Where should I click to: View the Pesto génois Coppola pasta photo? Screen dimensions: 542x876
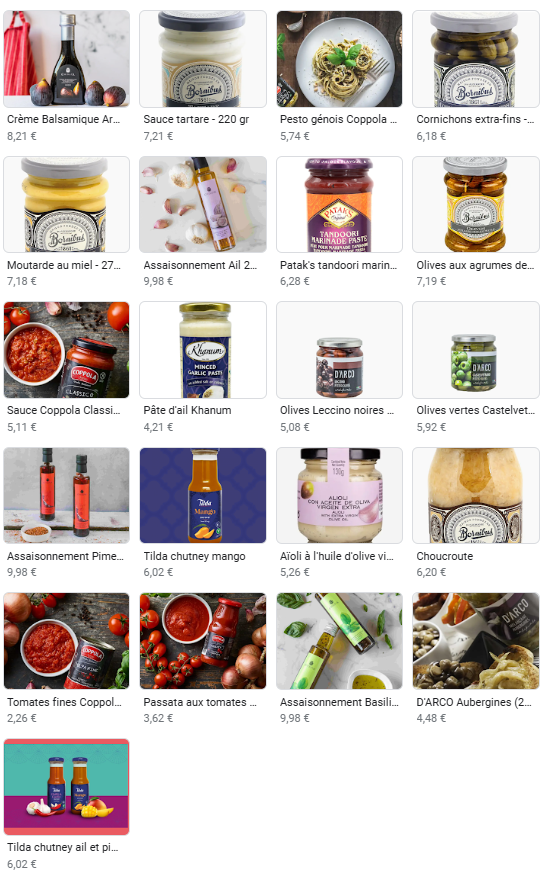[339, 59]
